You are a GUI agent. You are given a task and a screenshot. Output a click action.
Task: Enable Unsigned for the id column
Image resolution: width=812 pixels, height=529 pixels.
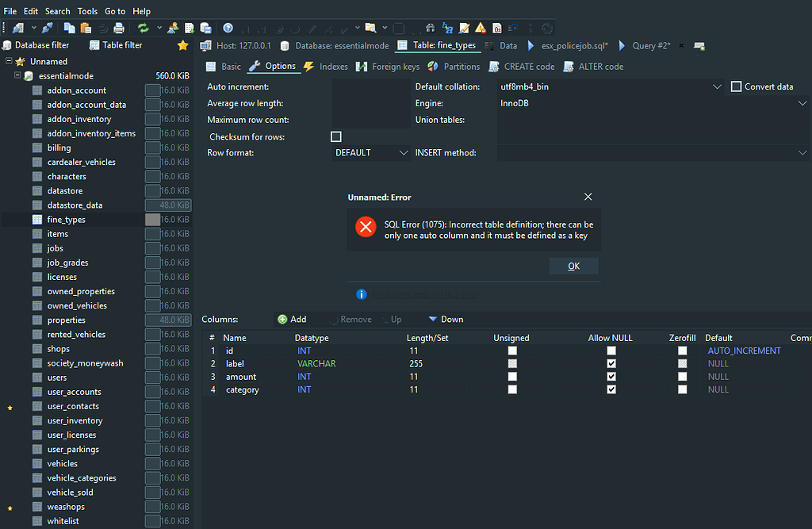(x=512, y=350)
